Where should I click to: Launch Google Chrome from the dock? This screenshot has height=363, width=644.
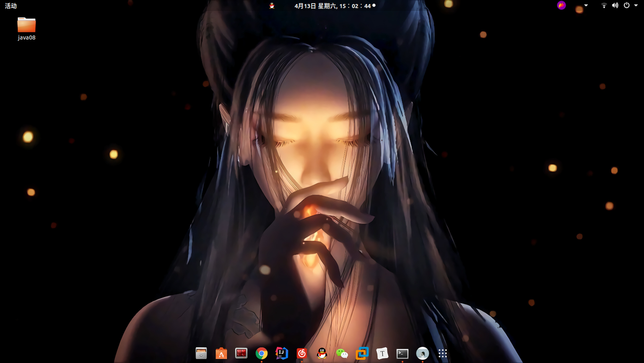tap(261, 353)
